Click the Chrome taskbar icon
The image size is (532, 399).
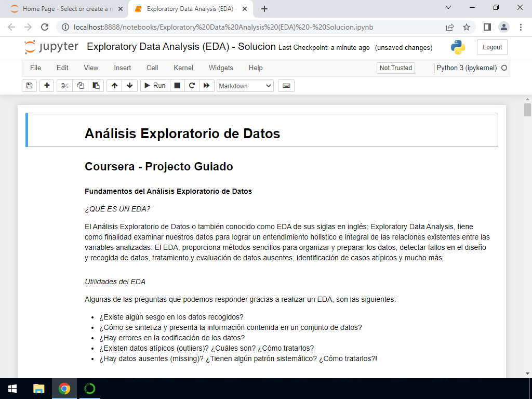(x=64, y=389)
